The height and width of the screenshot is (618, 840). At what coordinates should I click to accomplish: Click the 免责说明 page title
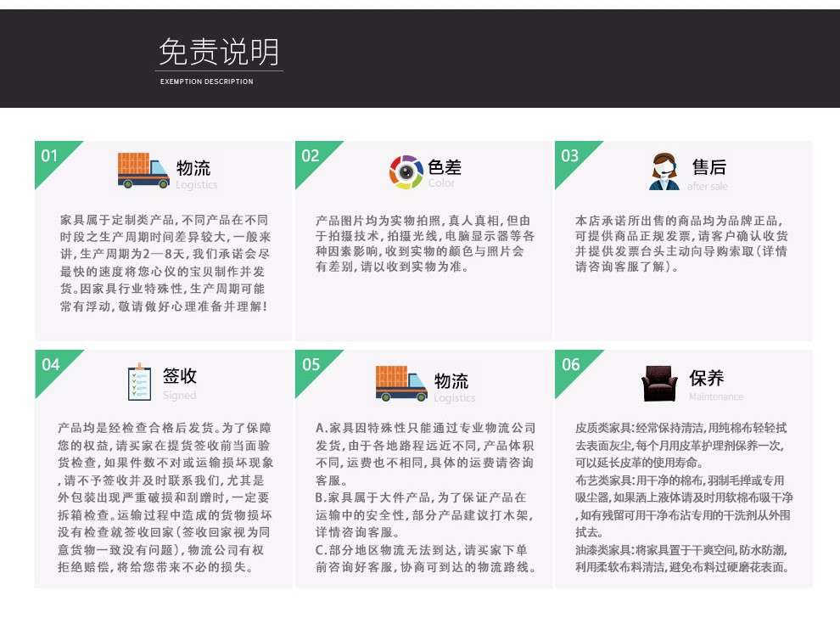pyautogui.click(x=219, y=53)
